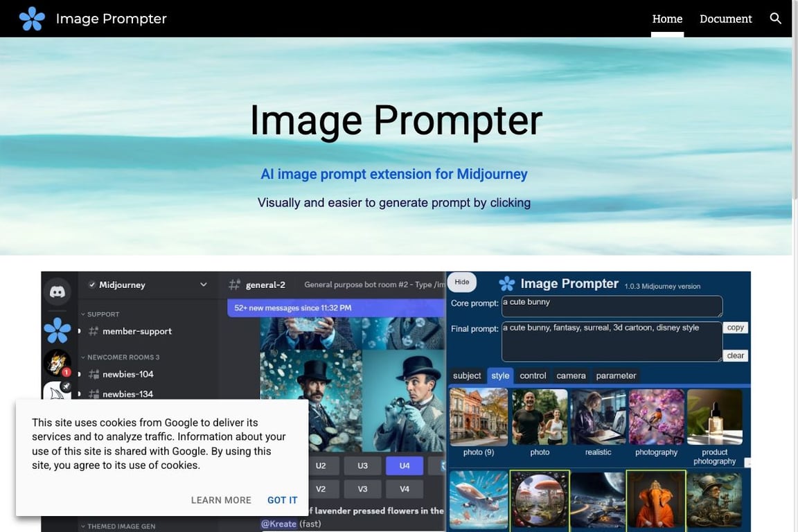Click the Discord home icon in the screenshot
The height and width of the screenshot is (532, 798).
(x=57, y=292)
